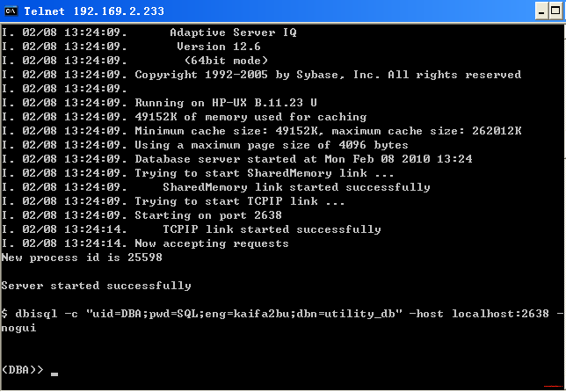Minimize the Telnet window
Image resolution: width=566 pixels, height=392 pixels.
[541, 11]
